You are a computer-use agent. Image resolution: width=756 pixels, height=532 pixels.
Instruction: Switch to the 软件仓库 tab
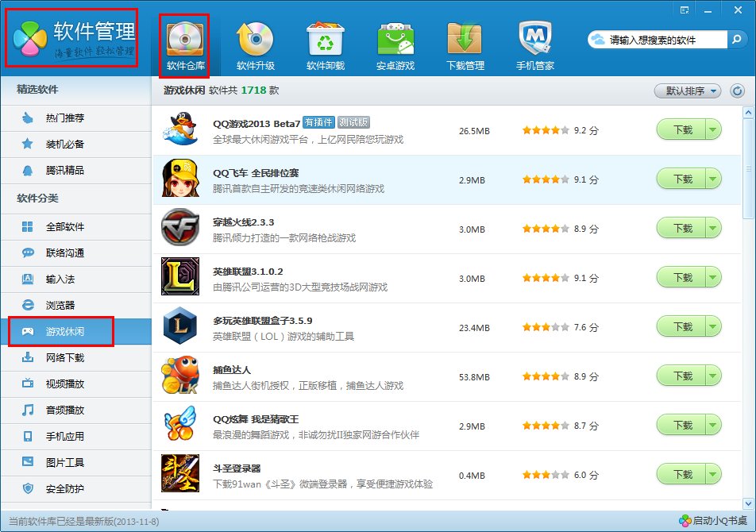(184, 45)
